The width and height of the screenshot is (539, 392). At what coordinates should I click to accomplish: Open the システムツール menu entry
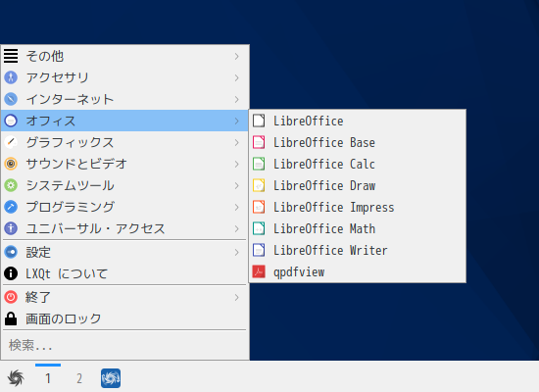coord(124,185)
